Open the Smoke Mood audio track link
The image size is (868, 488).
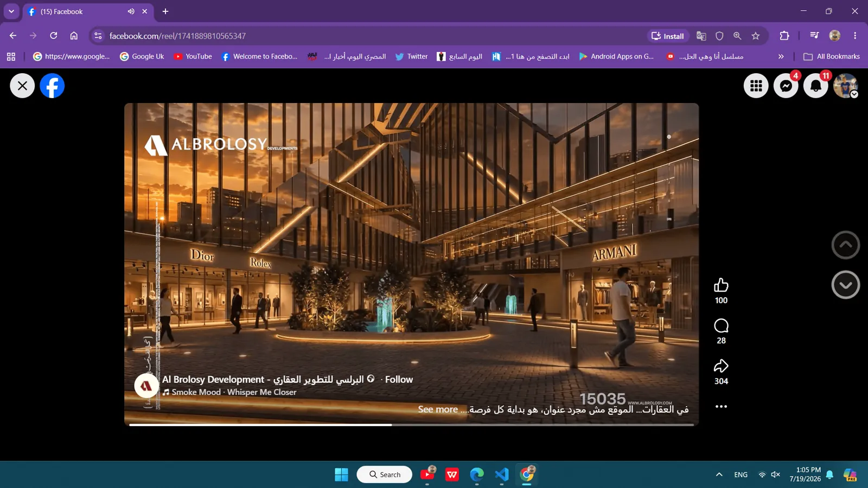[234, 392]
